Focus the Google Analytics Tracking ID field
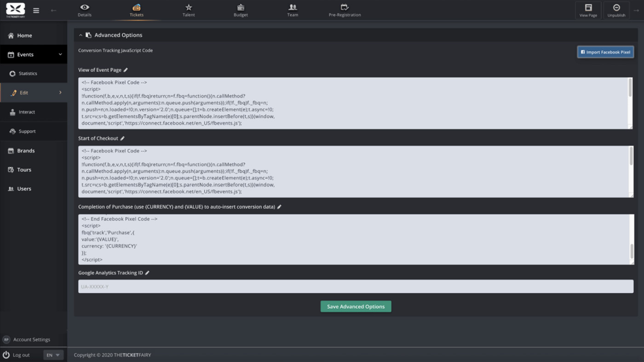 click(356, 286)
